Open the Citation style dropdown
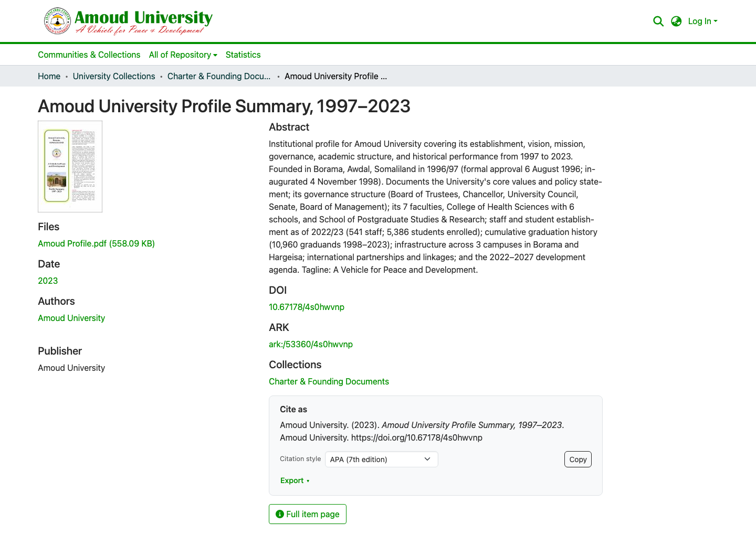Viewport: 756px width, 556px height. (382, 459)
